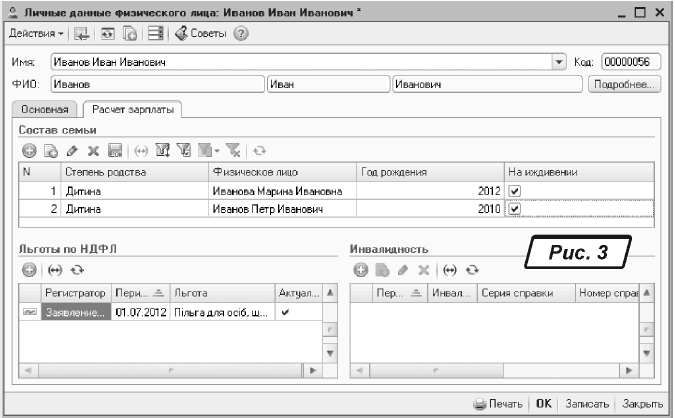Click the Подробнее... button
The height and width of the screenshot is (418, 675).
[x=623, y=84]
